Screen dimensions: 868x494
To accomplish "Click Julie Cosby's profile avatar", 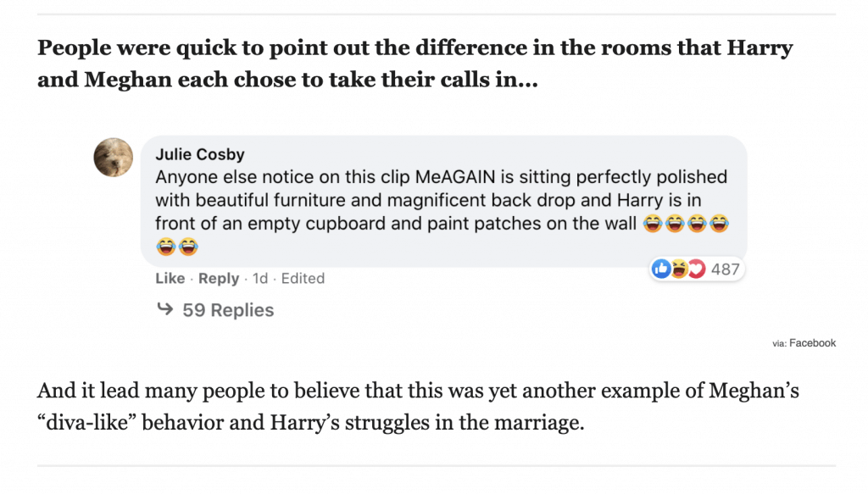I will click(114, 157).
